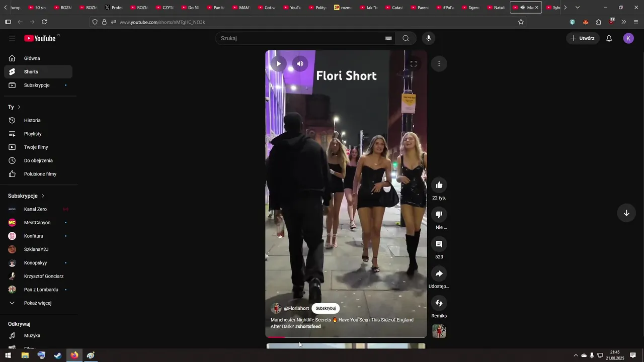This screenshot has width=644, height=362.
Task: Click the FloriShort channel avatar
Action: (276, 309)
